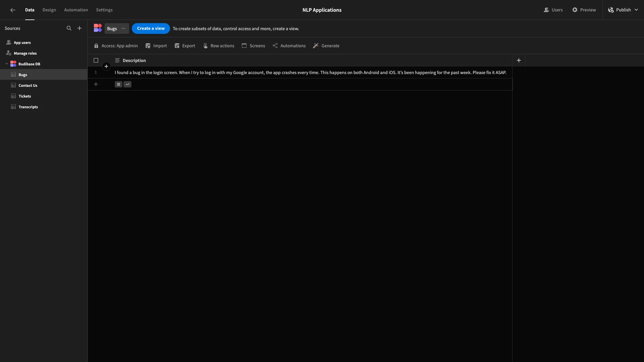The image size is (644, 362).
Task: Search data sources with magnifier icon
Action: [x=69, y=28]
